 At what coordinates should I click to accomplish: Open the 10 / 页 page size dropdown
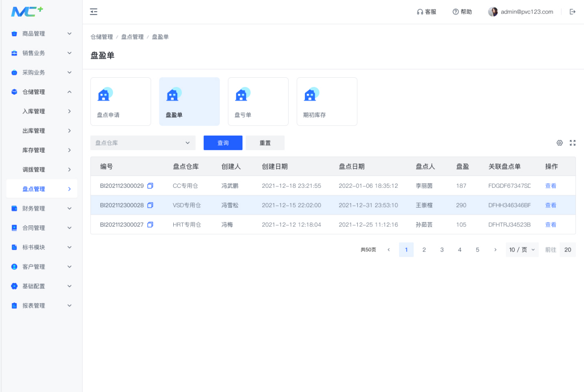coord(522,250)
